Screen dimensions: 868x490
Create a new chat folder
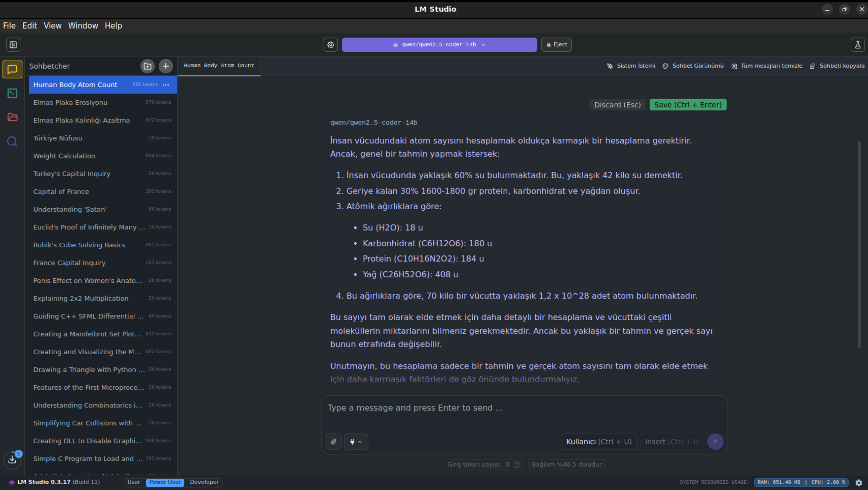[147, 66]
